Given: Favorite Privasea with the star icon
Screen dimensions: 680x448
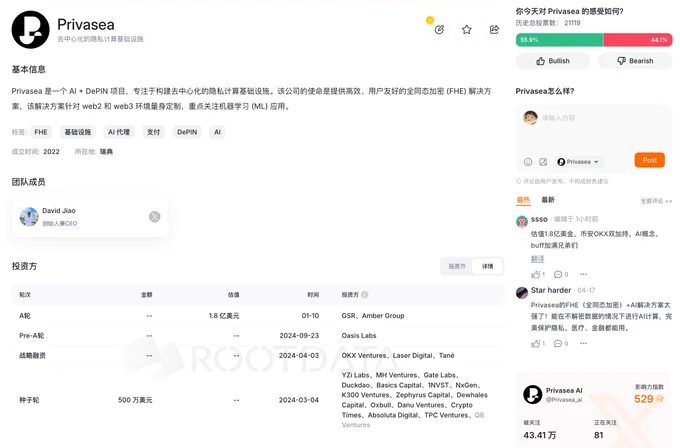Looking at the screenshot, I should [467, 29].
